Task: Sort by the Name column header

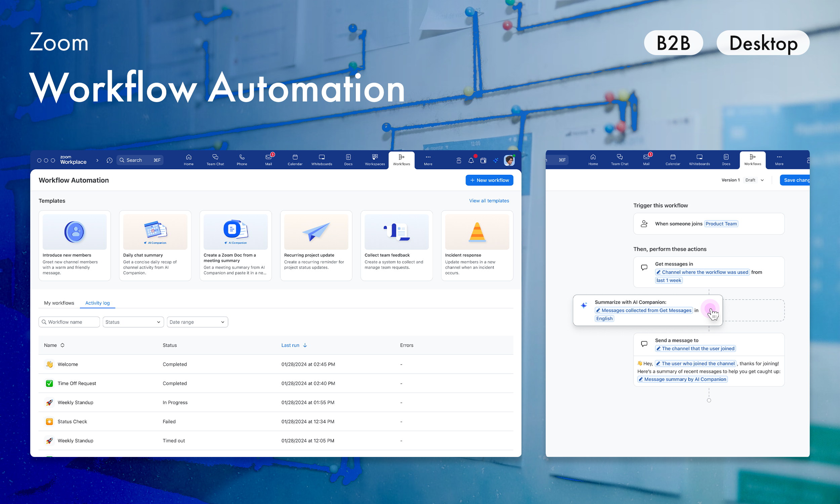Action: point(54,345)
